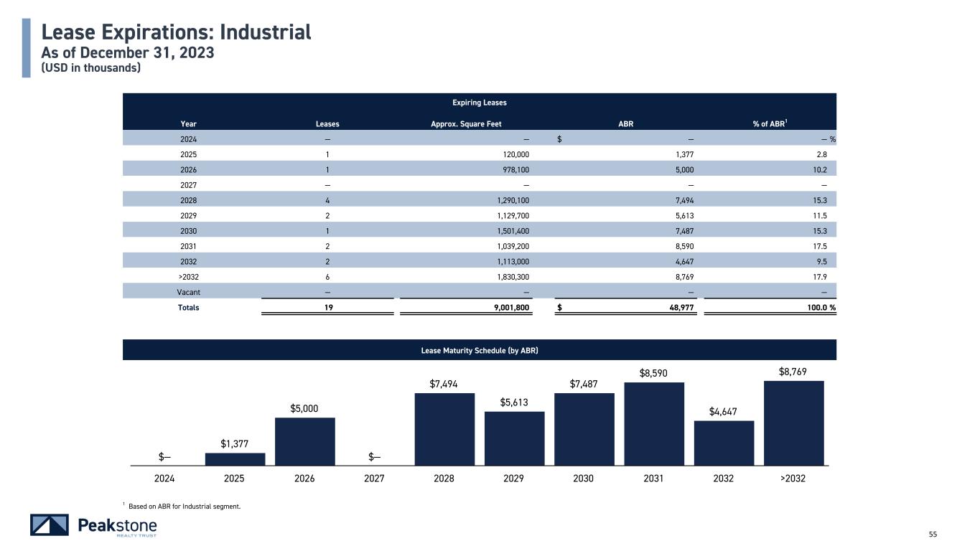Viewport: 980px width, 551px height.
Task: Click the Peakstone logo icon
Action: point(50,525)
